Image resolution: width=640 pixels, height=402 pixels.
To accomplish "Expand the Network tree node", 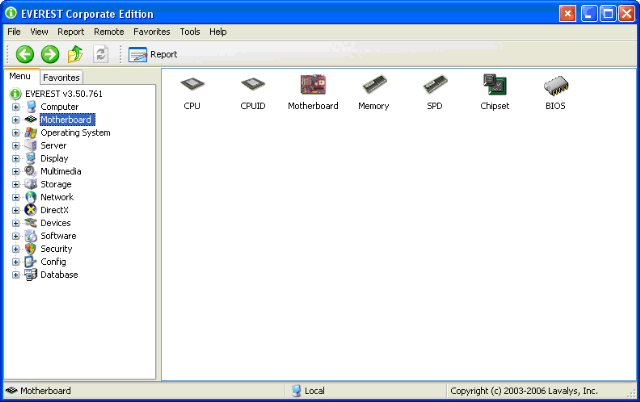I will pos(16,198).
